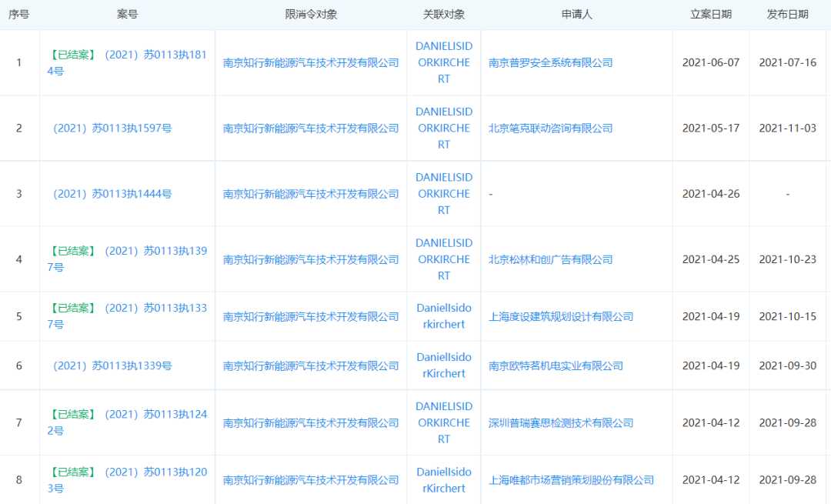The image size is (831, 504).
Task: Open DANIELISIDORKIRCHERT related person in row 7
Action: click(x=444, y=423)
